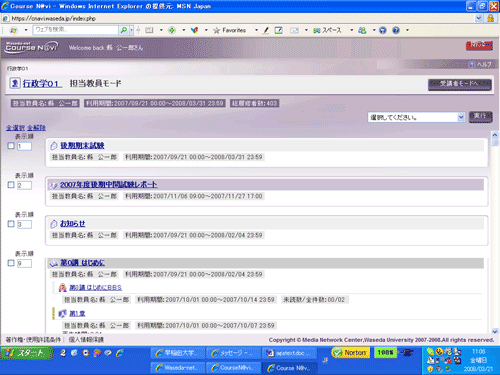The image size is (500, 375).
Task: Click the course icon beside 行政学01
Action: point(15,83)
